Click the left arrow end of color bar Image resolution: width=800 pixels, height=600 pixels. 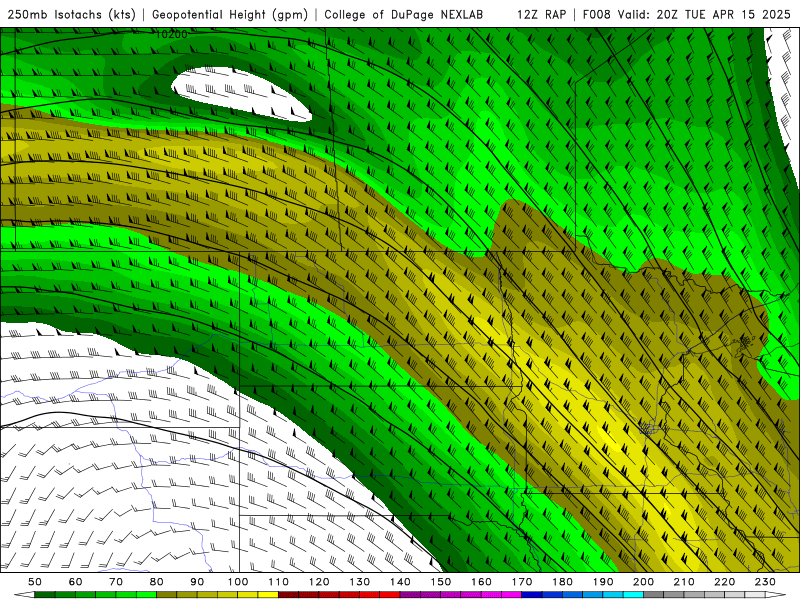tap(24, 594)
